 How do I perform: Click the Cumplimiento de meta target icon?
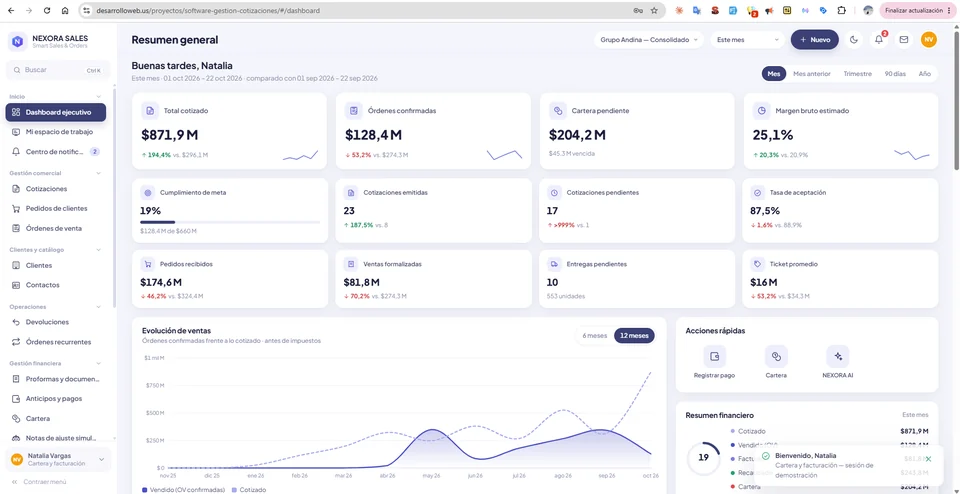click(x=148, y=192)
